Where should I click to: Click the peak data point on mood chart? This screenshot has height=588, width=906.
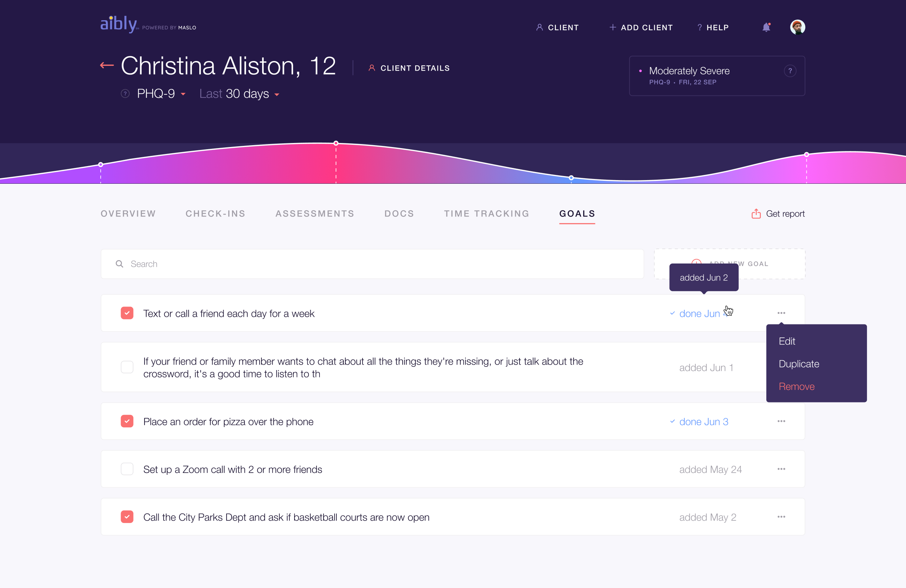click(x=336, y=143)
